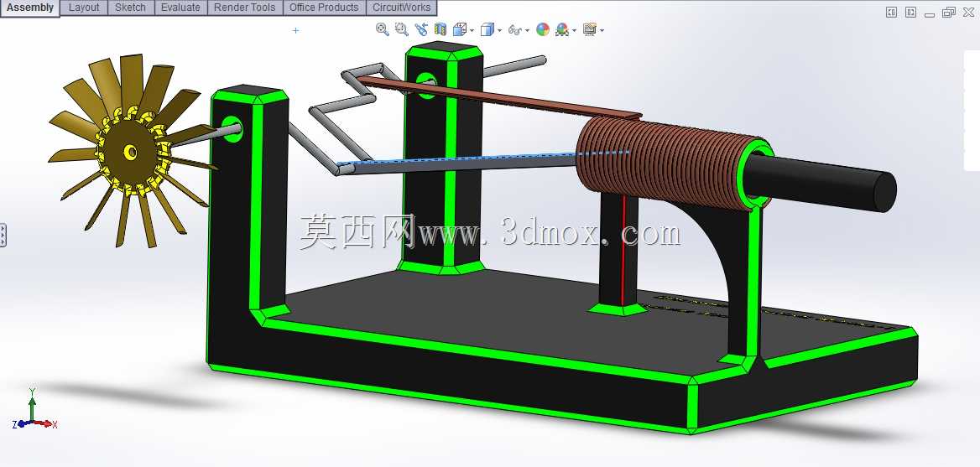This screenshot has width=980, height=467.
Task: Click the Apply Scene icon
Action: (562, 29)
